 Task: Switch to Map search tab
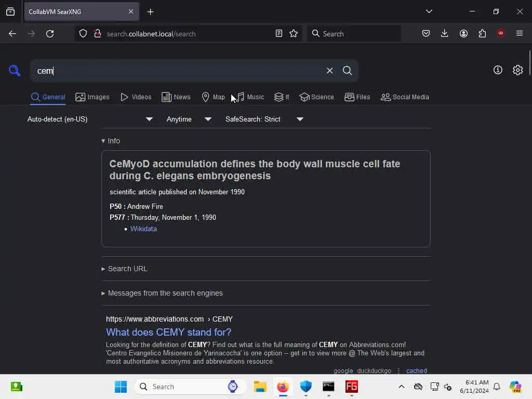[213, 97]
